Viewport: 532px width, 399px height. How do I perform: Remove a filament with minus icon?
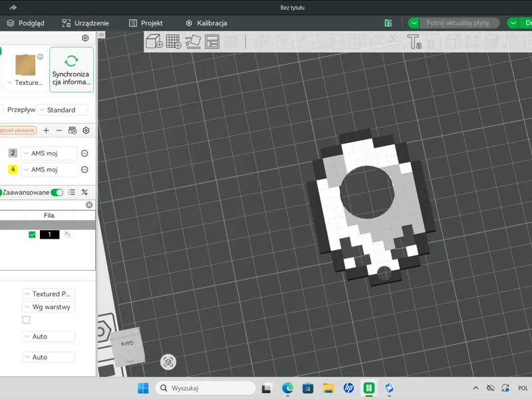click(59, 130)
